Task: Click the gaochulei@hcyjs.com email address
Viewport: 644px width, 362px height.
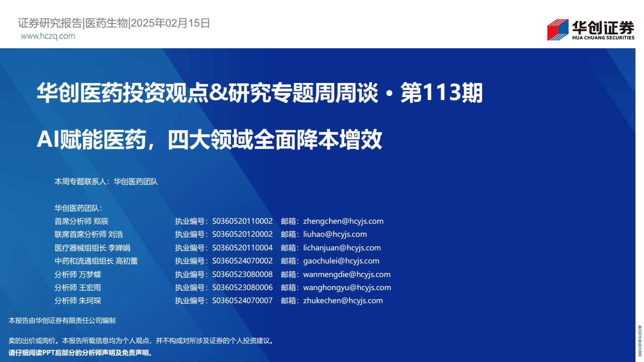Action: coord(341,261)
